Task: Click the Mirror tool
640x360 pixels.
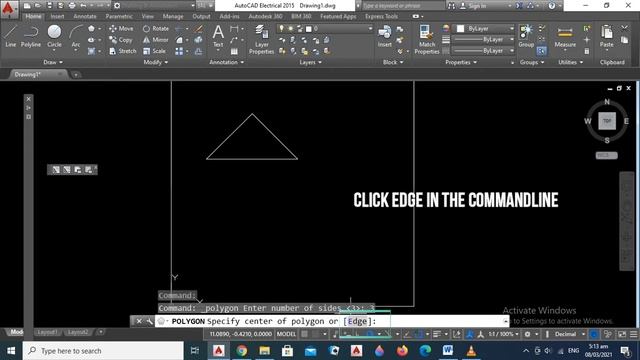Action: tap(155, 40)
